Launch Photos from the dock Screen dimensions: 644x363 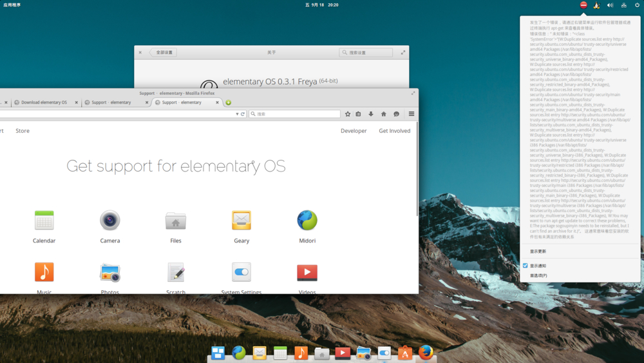363,353
